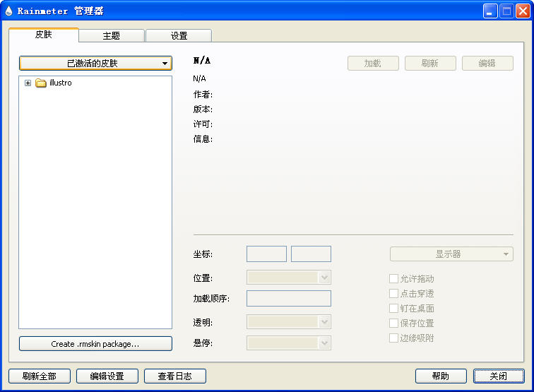Enable the 允许拖动 checkbox
The image size is (534, 392).
click(394, 279)
